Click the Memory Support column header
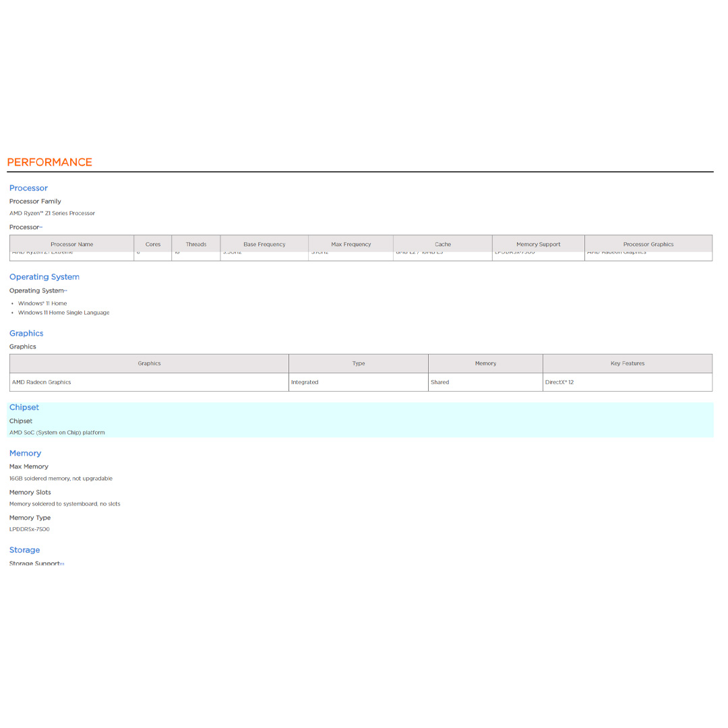728x728 pixels. (x=538, y=244)
